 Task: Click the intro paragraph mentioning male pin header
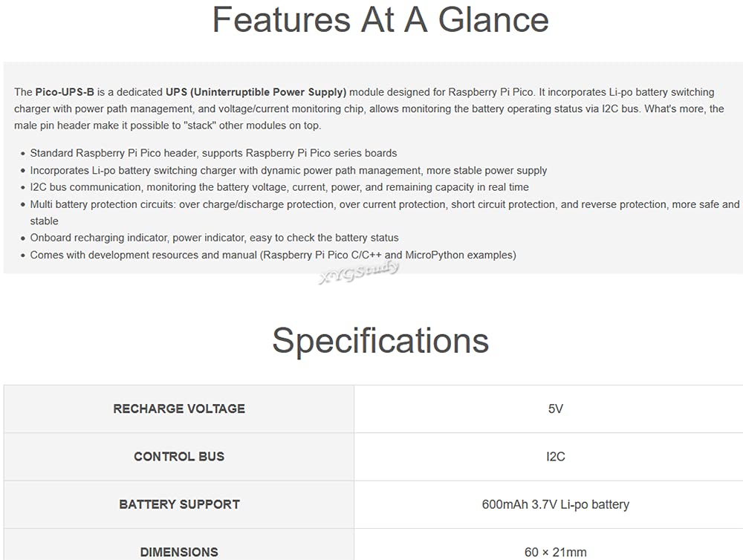click(369, 109)
